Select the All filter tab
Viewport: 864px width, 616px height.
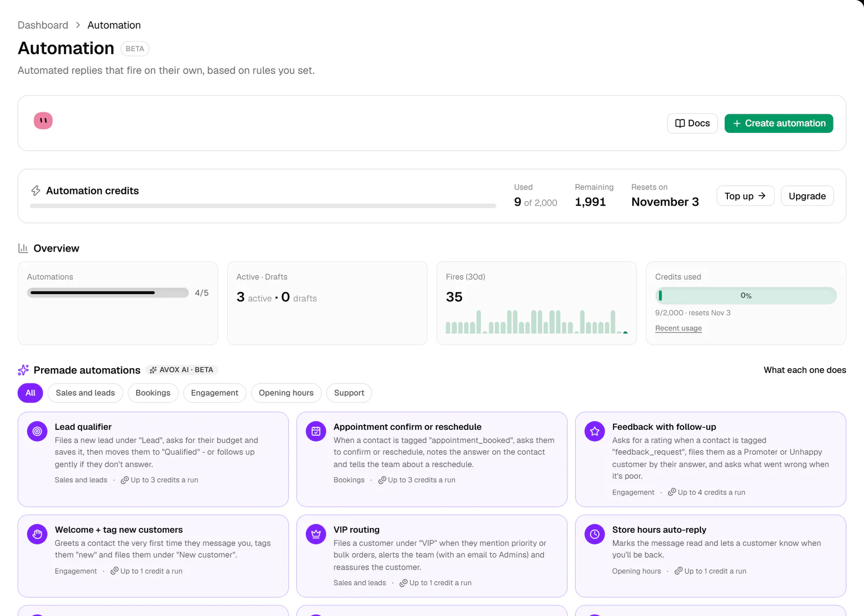click(30, 393)
